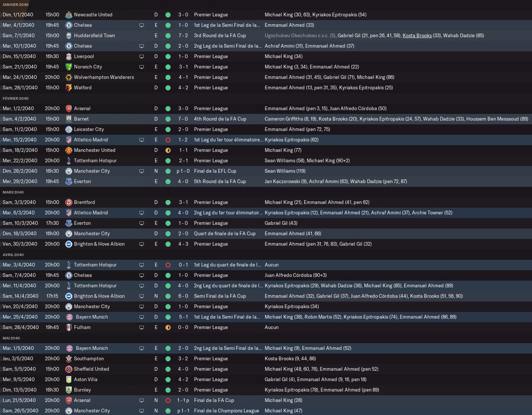Click the TV icon on Chelsea 4/1/2040 row
Viewport: 532px width, 415px height.
pos(142,25)
